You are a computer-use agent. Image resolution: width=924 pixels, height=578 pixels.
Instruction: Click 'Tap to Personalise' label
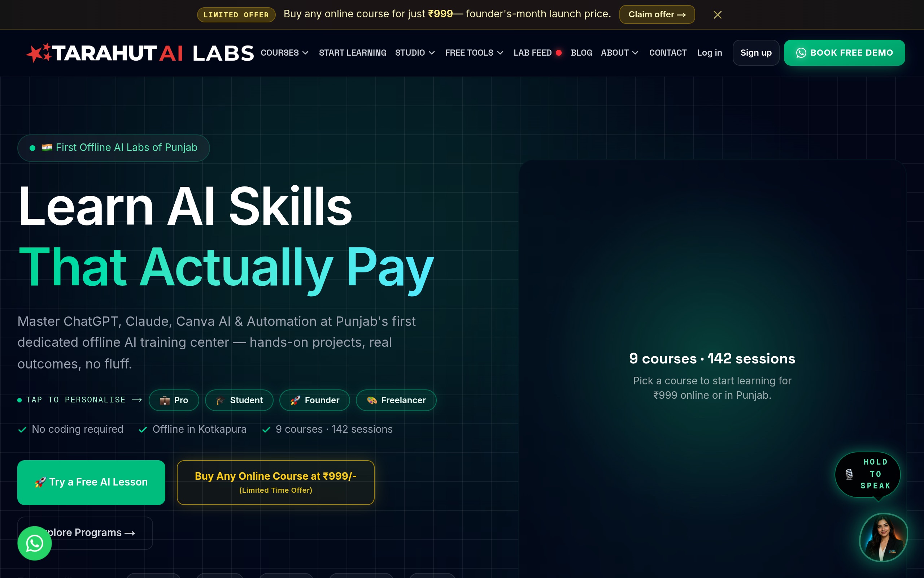[75, 400]
